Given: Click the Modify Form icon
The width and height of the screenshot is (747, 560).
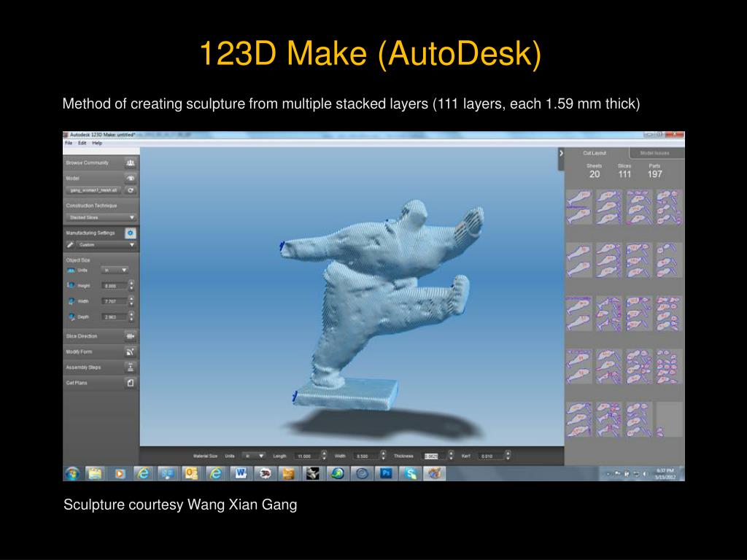Looking at the screenshot, I should pos(131,352).
